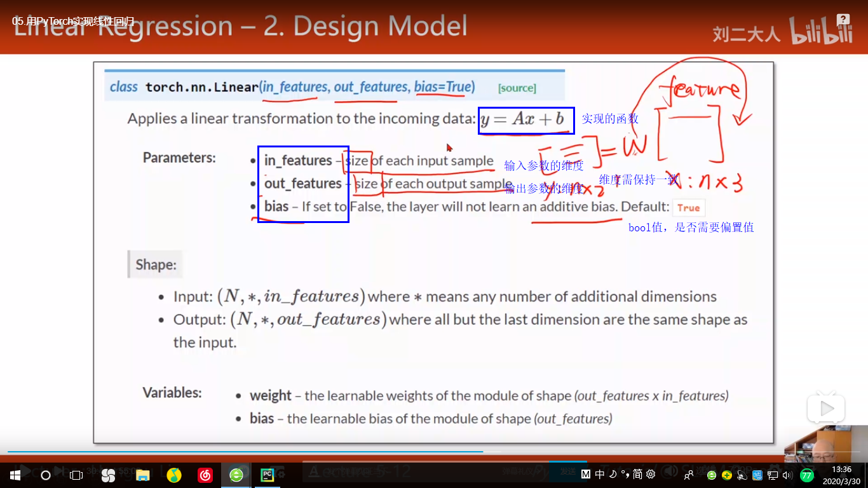The height and width of the screenshot is (488, 868).
Task: Open IME settings gear in tray
Action: pyautogui.click(x=651, y=474)
